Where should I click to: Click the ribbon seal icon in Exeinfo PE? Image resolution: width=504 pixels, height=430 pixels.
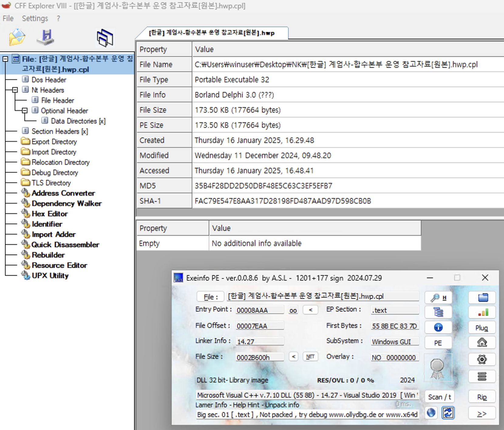(437, 368)
